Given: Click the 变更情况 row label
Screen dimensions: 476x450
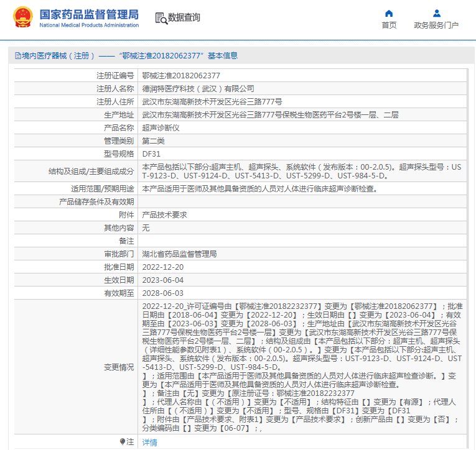Looking at the screenshot, I should (x=118, y=367).
